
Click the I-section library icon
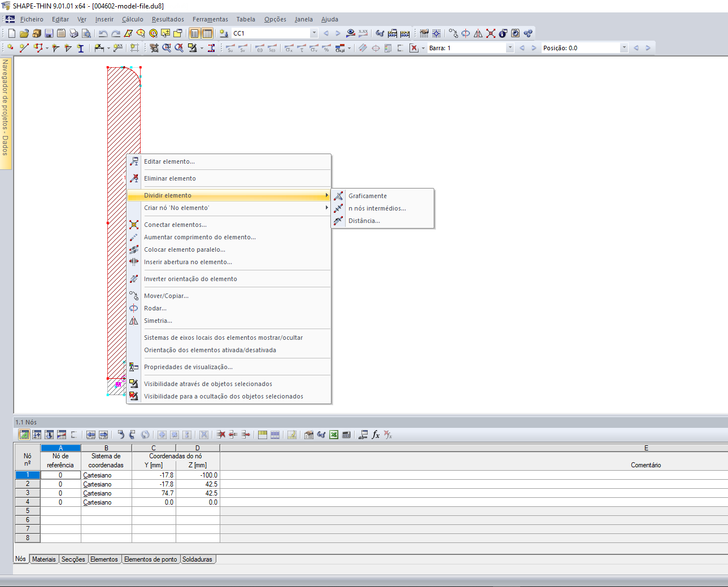[81, 48]
